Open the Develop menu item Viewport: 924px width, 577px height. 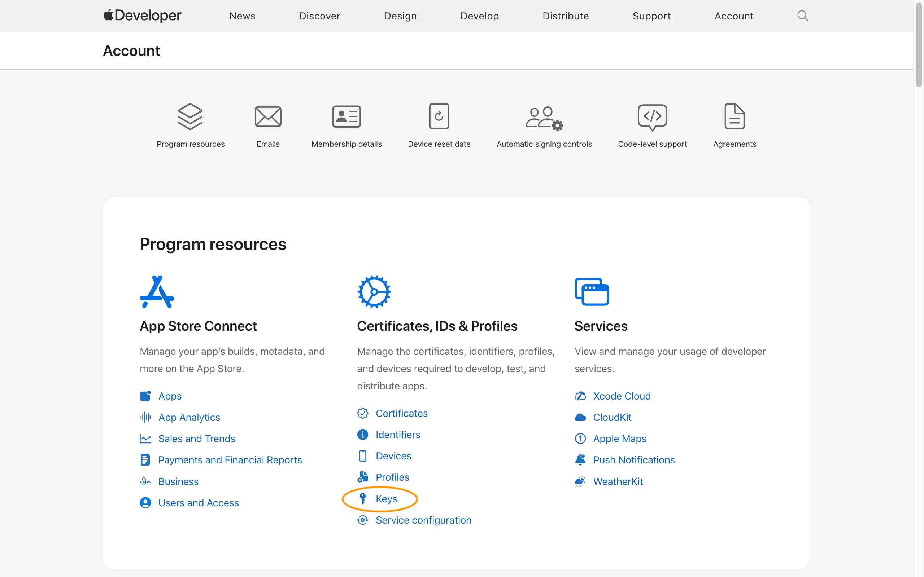pyautogui.click(x=480, y=16)
